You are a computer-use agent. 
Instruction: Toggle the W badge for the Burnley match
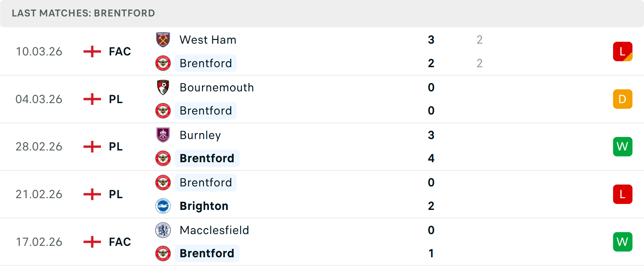point(623,146)
